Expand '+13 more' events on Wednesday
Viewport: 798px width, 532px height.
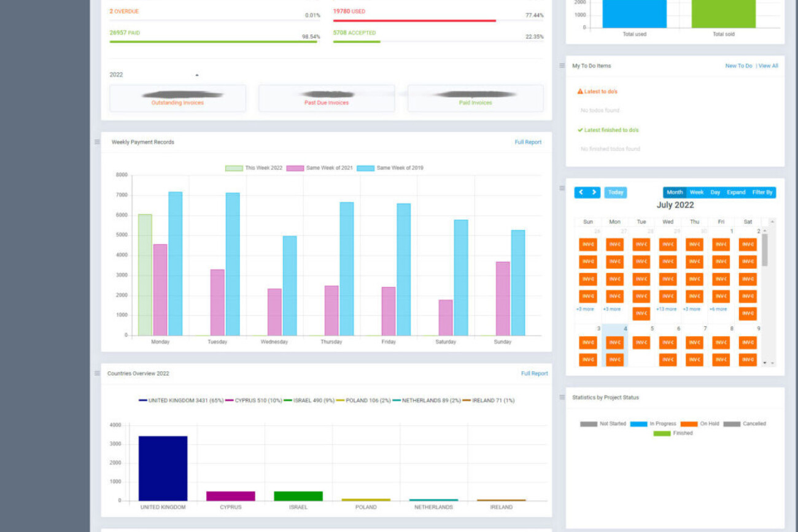click(666, 309)
